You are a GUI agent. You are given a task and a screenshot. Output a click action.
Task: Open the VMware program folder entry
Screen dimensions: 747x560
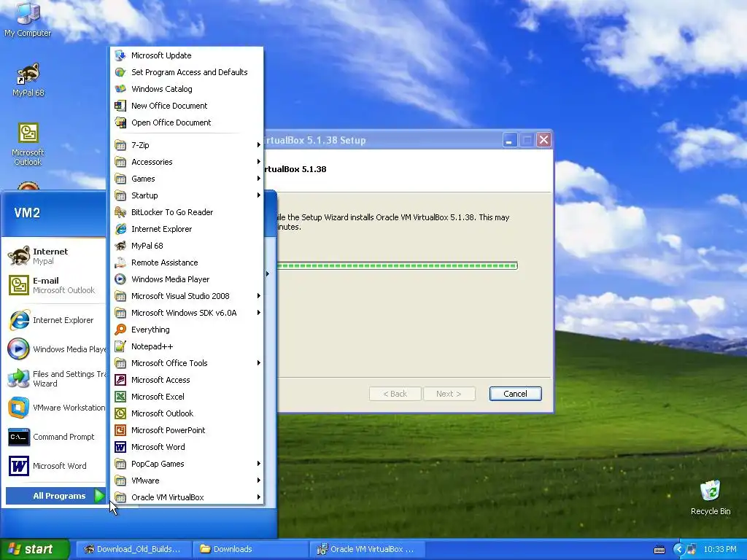pos(187,481)
